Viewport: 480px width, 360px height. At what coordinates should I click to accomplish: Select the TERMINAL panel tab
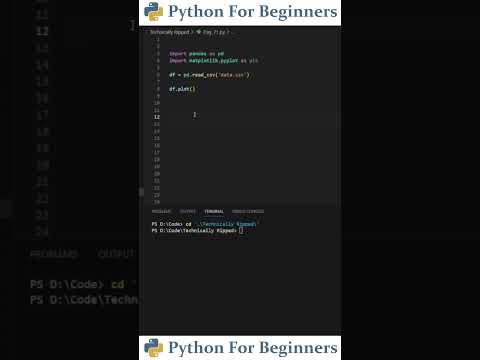tap(214, 211)
